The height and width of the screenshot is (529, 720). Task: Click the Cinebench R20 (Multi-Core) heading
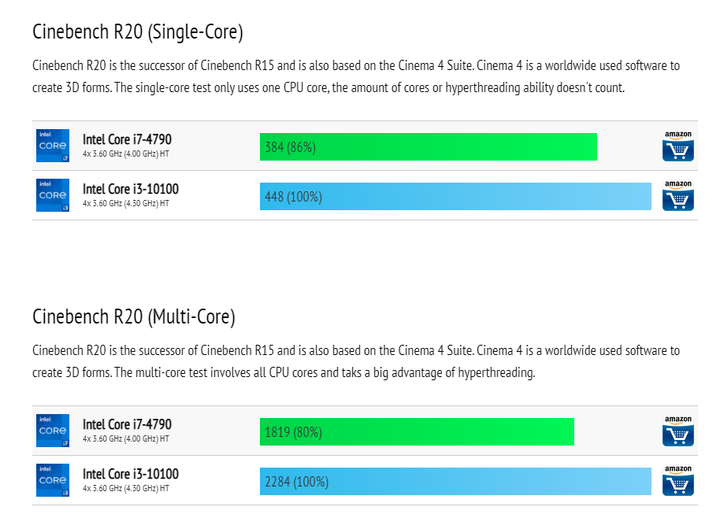tap(134, 317)
